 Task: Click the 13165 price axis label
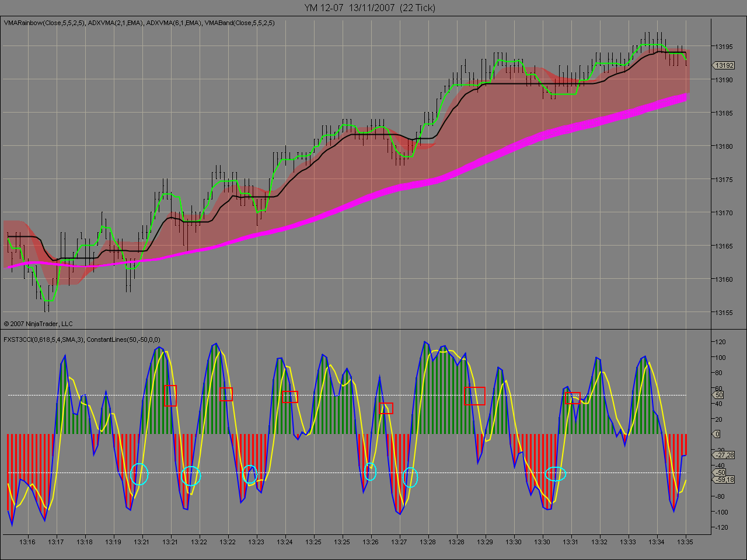724,246
